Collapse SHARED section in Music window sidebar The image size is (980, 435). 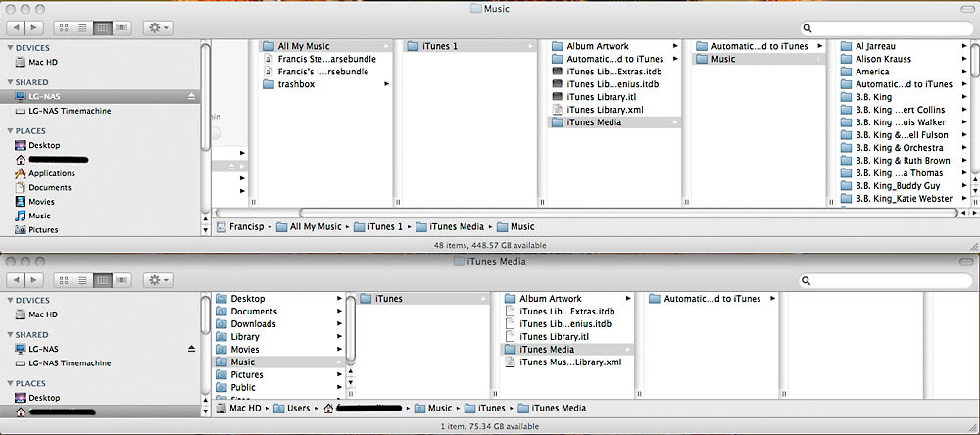tap(10, 82)
